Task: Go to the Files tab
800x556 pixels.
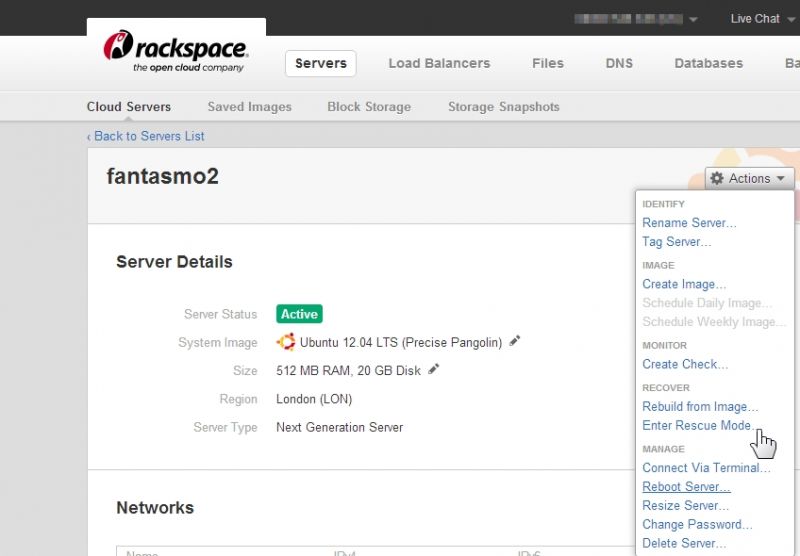Action: point(547,63)
